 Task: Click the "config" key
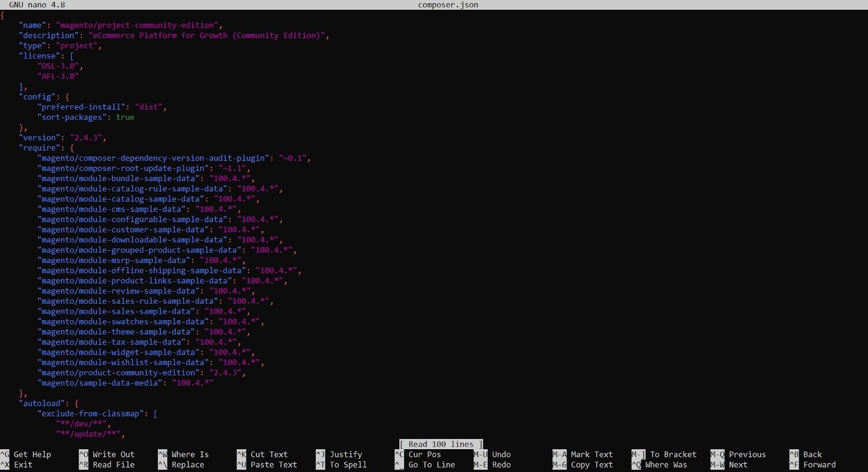click(x=37, y=97)
